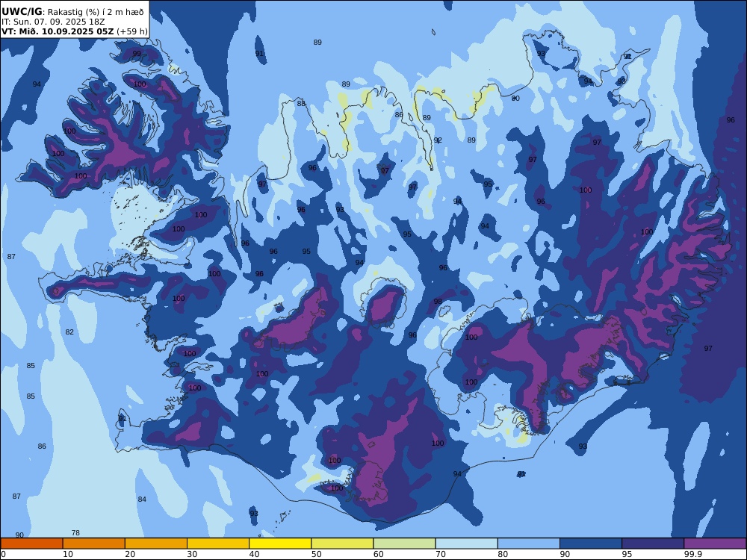Click the humidity value 78 on the map
Viewport: 747px width, 560px height.
pyautogui.click(x=75, y=533)
